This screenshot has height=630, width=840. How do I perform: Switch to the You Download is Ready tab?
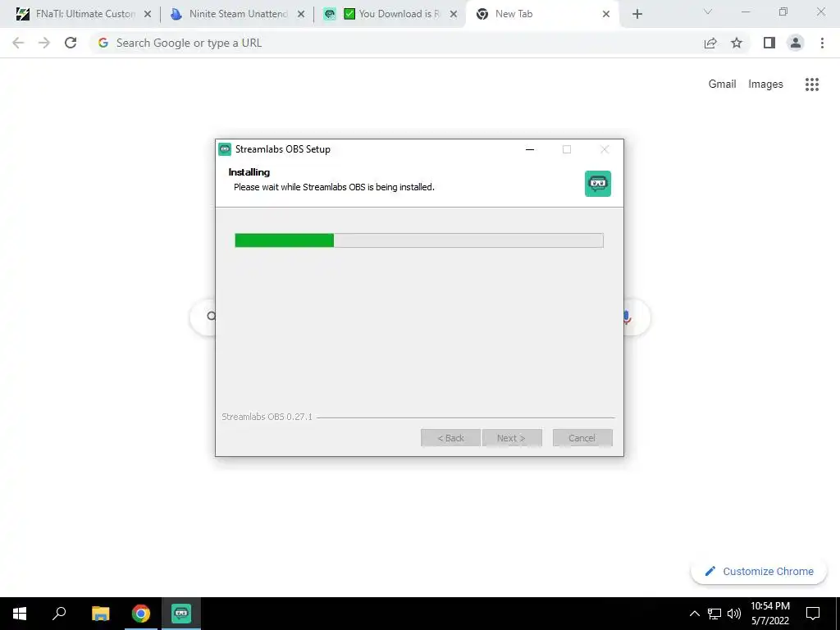click(390, 14)
